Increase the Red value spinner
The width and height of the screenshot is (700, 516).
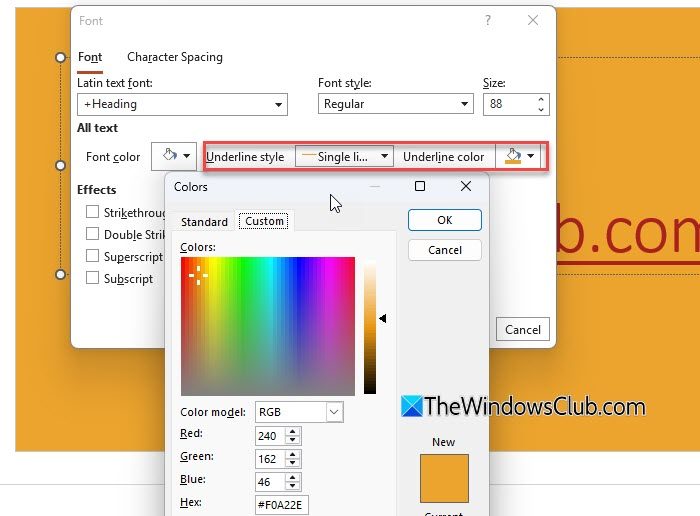pos(292,432)
